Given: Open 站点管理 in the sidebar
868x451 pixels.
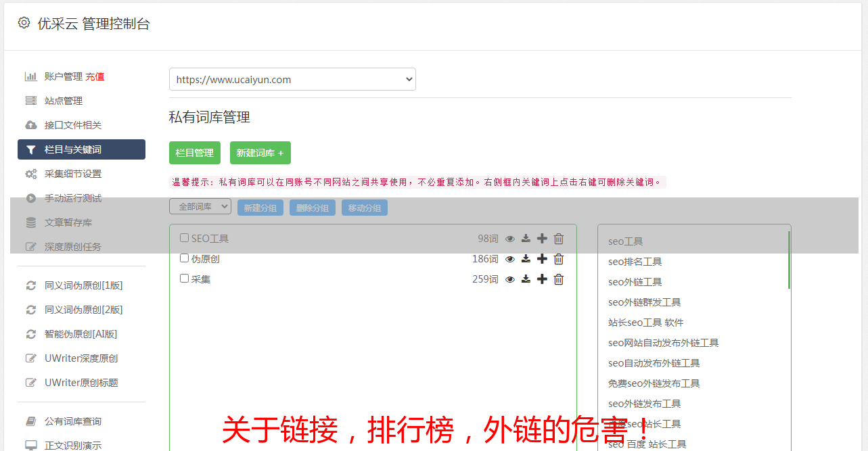Looking at the screenshot, I should (x=64, y=101).
